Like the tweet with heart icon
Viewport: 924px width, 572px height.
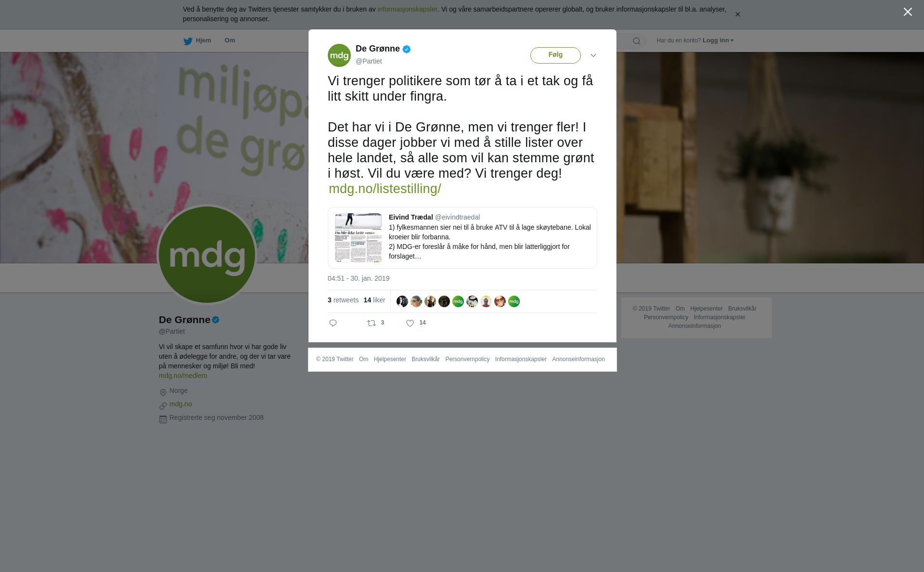pyautogui.click(x=410, y=323)
